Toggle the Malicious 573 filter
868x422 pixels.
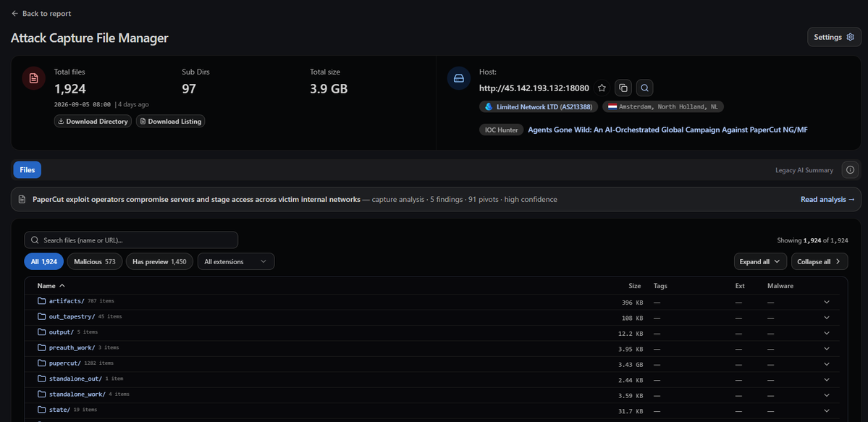tap(95, 261)
